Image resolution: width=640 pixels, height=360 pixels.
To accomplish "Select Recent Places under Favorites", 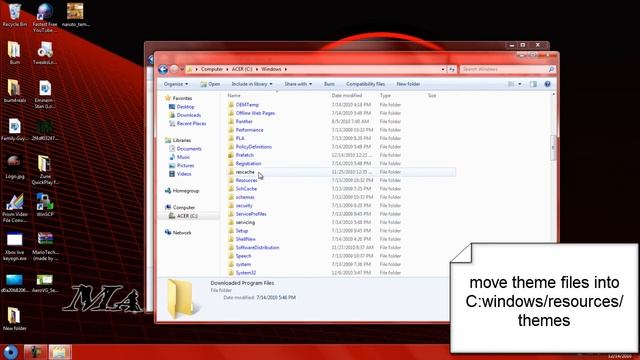I will pyautogui.click(x=187, y=124).
